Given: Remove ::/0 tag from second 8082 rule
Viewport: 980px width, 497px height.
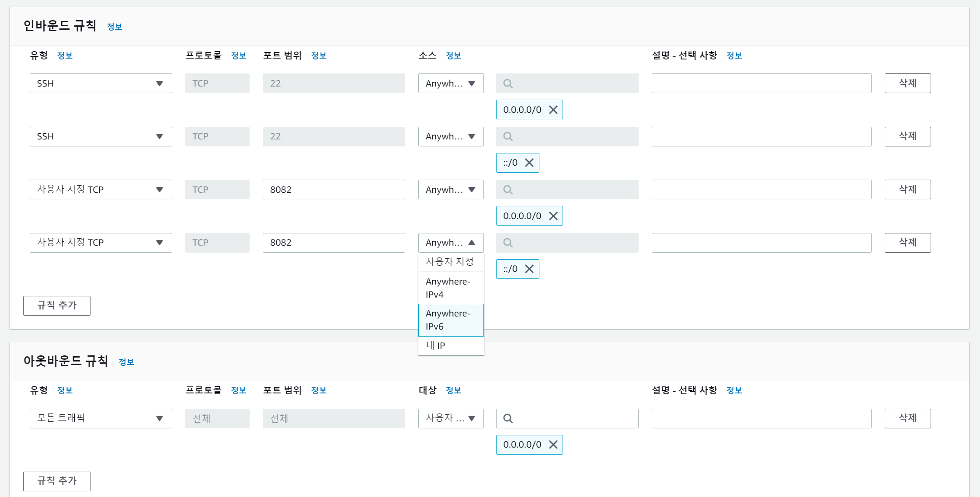Looking at the screenshot, I should 529,269.
